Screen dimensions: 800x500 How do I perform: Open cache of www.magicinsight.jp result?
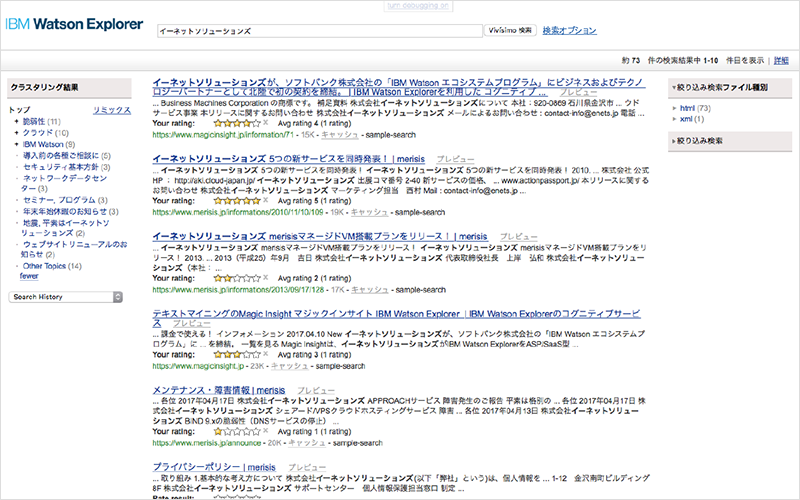(290, 366)
